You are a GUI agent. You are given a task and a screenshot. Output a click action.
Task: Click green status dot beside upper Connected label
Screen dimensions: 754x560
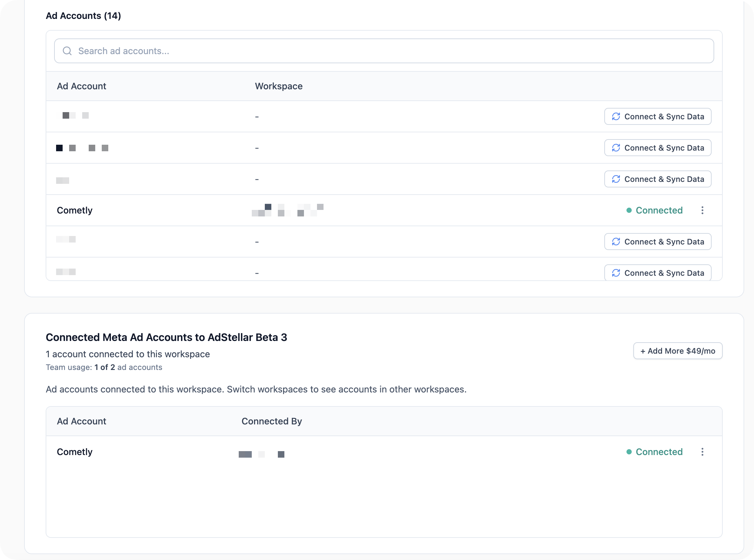coord(629,210)
